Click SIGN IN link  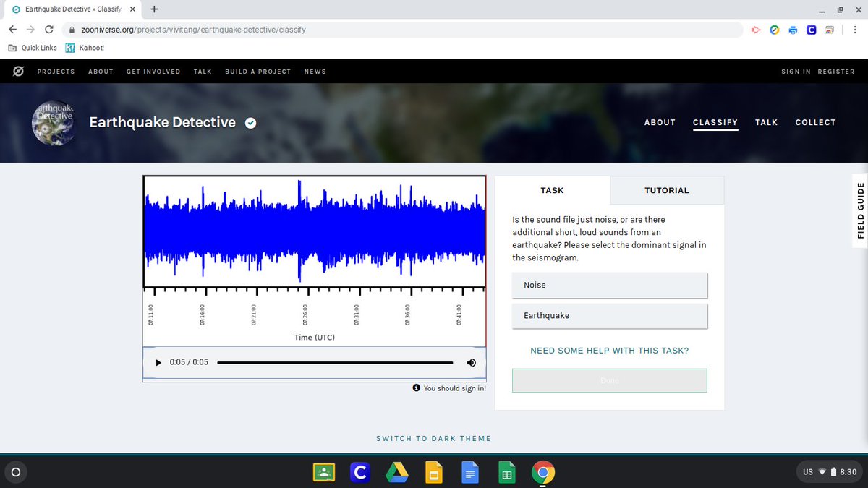pos(796,72)
